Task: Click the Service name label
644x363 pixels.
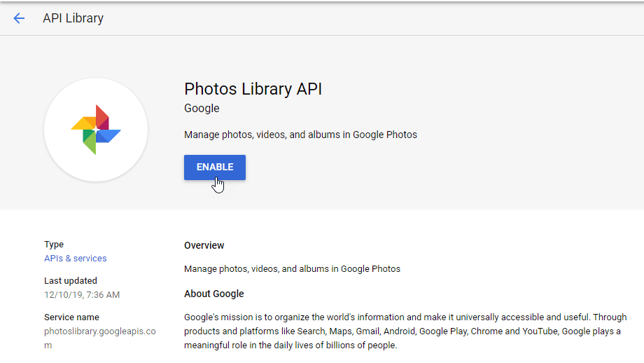Action: pyautogui.click(x=71, y=317)
